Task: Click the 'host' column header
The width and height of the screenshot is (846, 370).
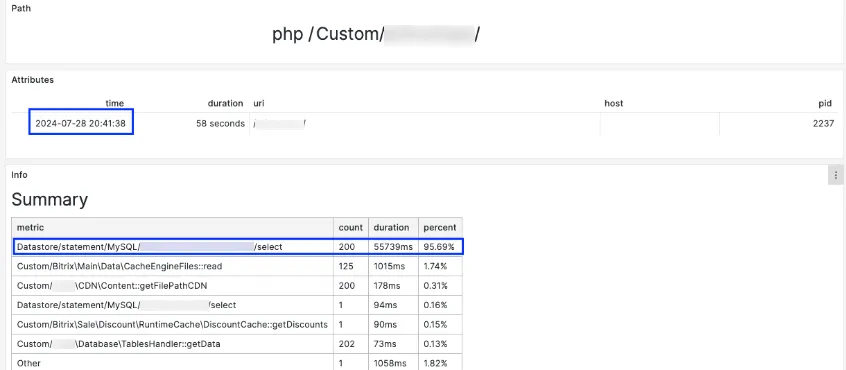Action: pos(613,103)
